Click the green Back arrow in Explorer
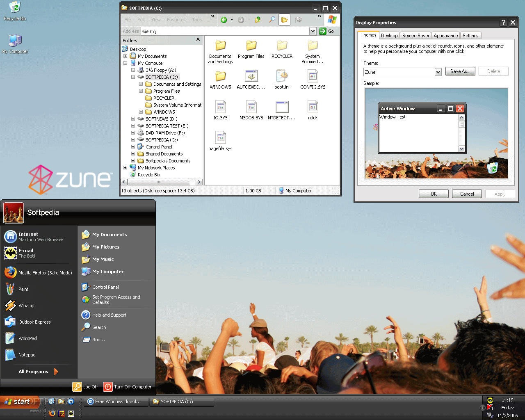Viewport: 525px width, 420px height. click(x=224, y=20)
